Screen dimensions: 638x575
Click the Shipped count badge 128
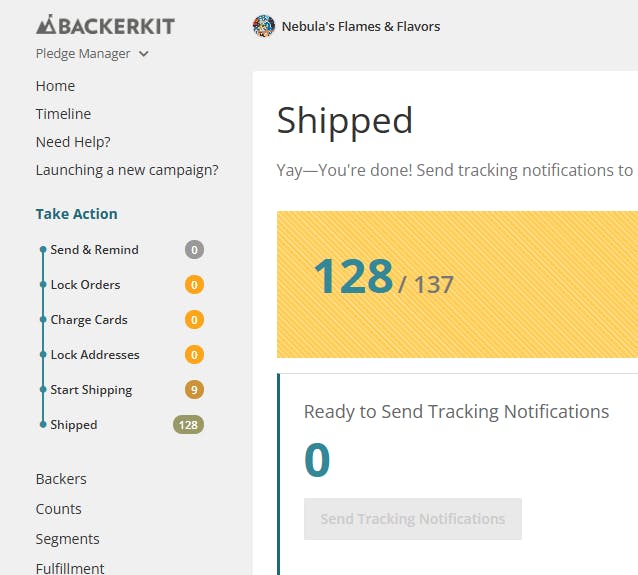pyautogui.click(x=188, y=425)
